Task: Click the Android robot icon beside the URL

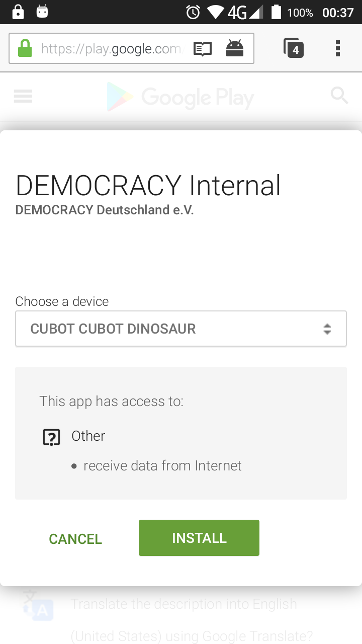Action: [235, 48]
